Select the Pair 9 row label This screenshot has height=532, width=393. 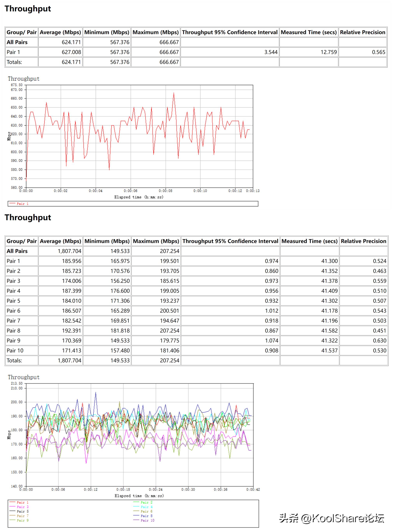(x=14, y=340)
